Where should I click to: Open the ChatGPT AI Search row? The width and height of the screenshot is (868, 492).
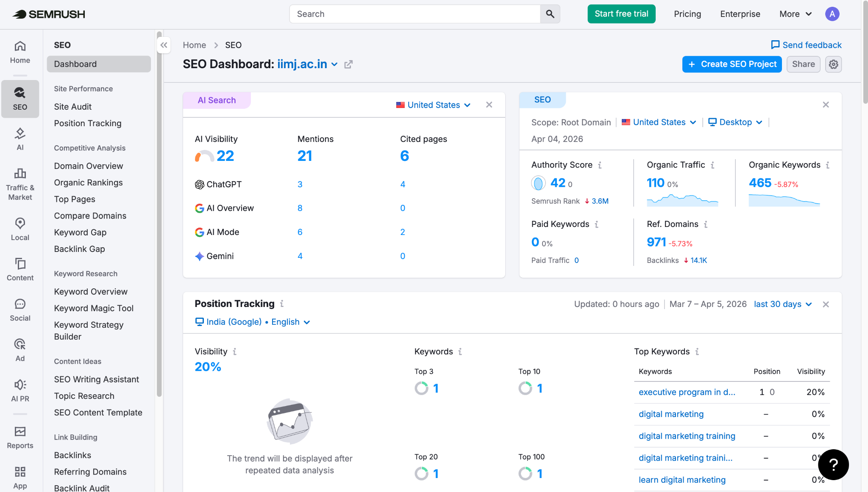coord(224,184)
